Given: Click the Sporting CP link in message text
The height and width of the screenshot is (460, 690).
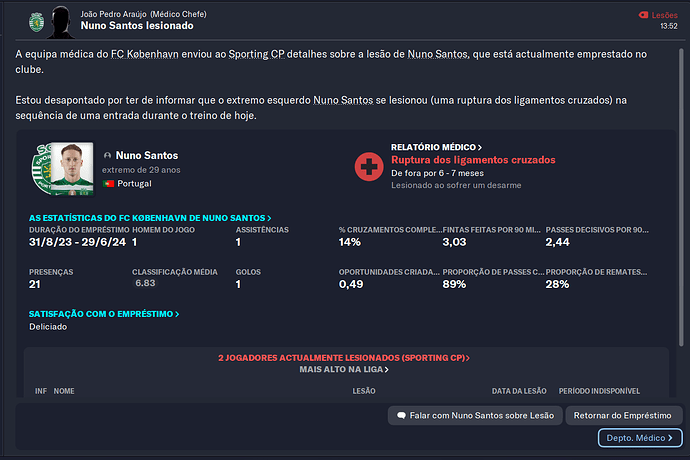Looking at the screenshot, I should coord(256,54).
